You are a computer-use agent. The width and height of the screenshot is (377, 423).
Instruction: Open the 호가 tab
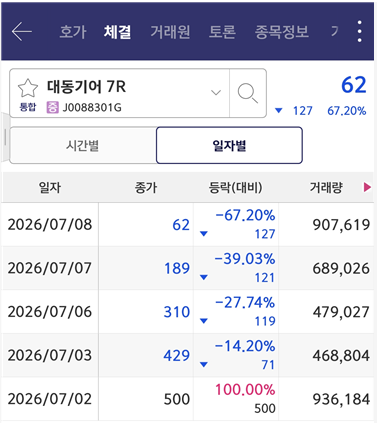[73, 32]
